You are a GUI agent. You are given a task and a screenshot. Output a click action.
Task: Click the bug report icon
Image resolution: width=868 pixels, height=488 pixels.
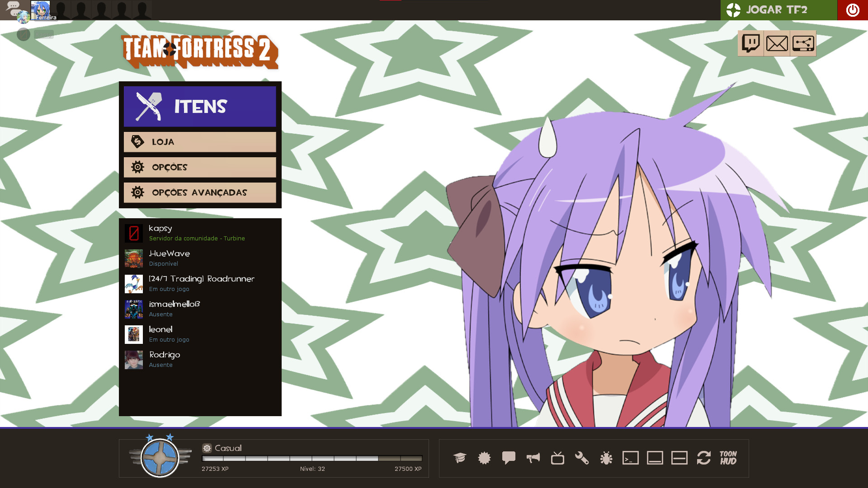point(606,458)
